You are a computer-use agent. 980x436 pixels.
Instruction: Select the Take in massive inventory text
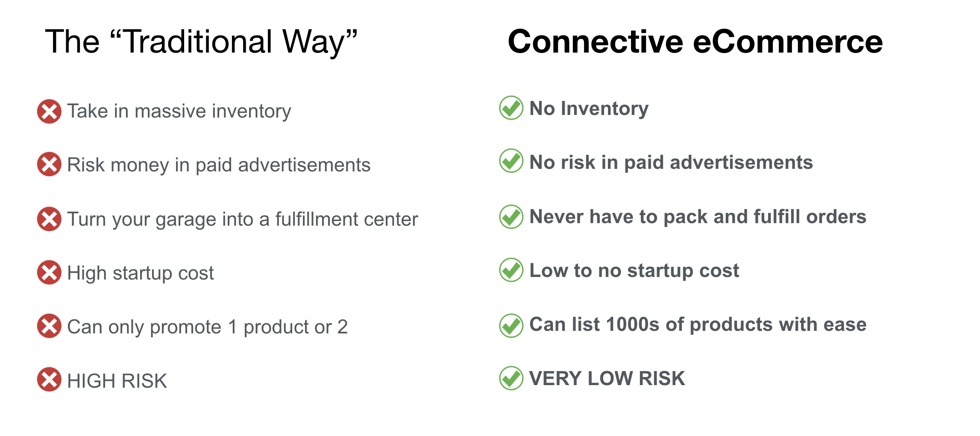(x=179, y=112)
